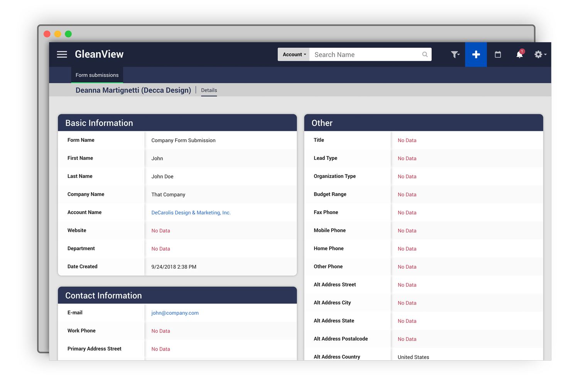The height and width of the screenshot is (385, 588).
Task: Open the calendar icon
Action: pyautogui.click(x=498, y=54)
